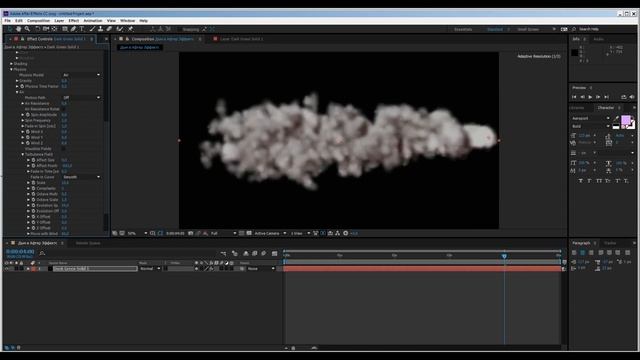This screenshot has width=640, height=360.
Task: Select the Pan Behind anchor tool
Action: [54, 29]
